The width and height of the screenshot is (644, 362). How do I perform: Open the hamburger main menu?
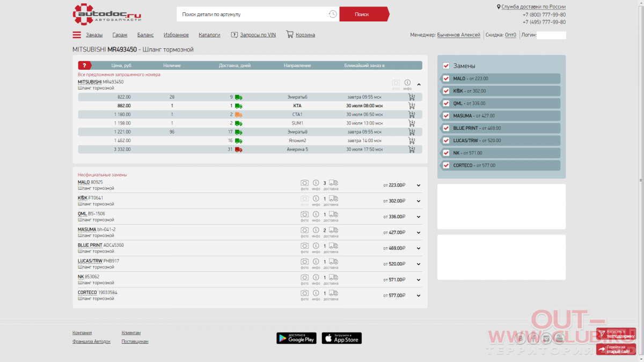[x=77, y=35]
